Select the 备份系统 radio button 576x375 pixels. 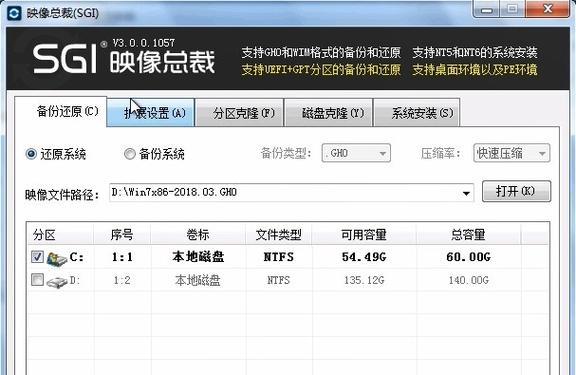pyautogui.click(x=130, y=154)
